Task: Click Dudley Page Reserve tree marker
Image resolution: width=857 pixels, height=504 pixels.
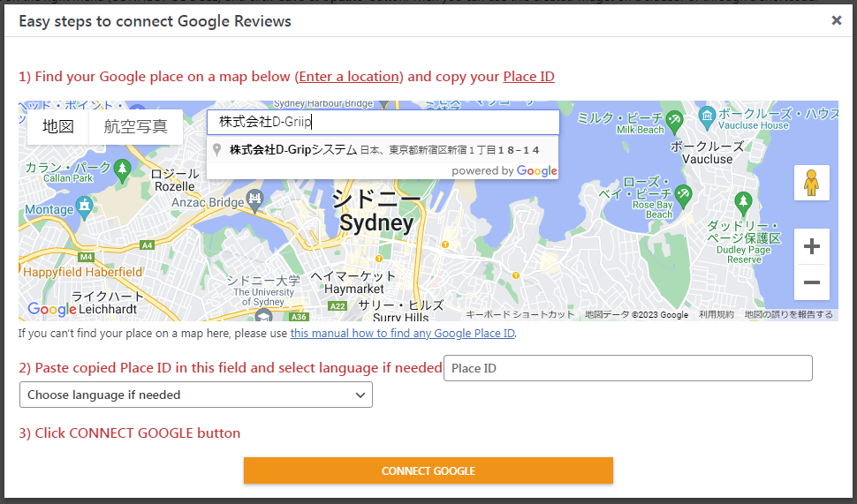Action: tap(743, 203)
